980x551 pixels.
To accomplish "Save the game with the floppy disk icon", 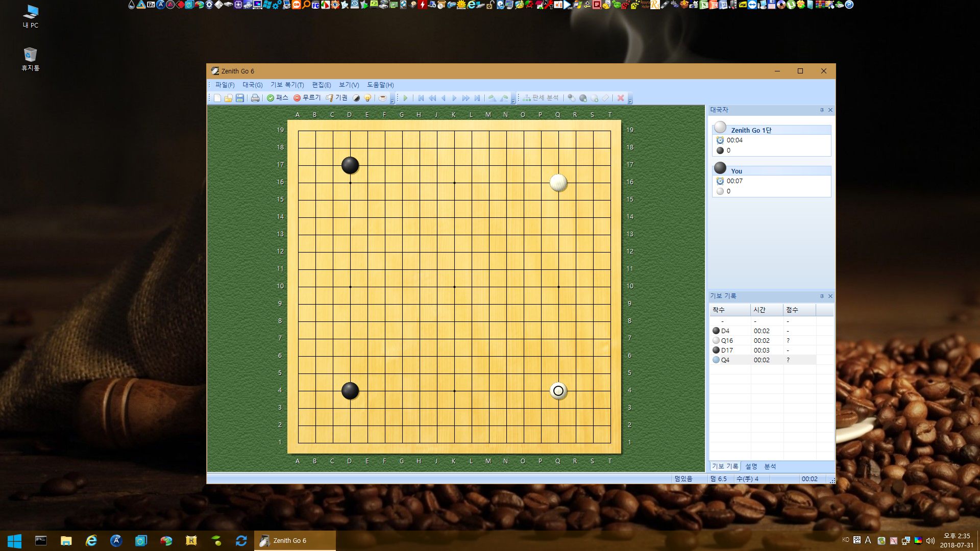I will coord(240,98).
